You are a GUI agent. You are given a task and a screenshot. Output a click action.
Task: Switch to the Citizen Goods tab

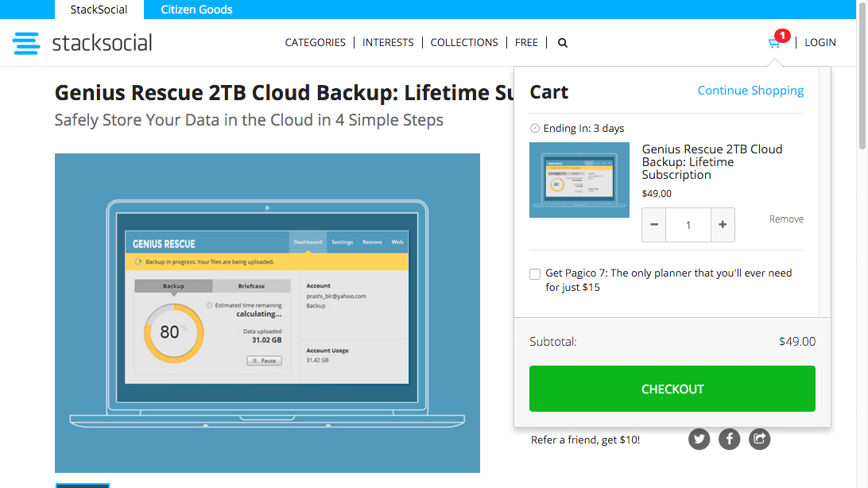coord(196,10)
